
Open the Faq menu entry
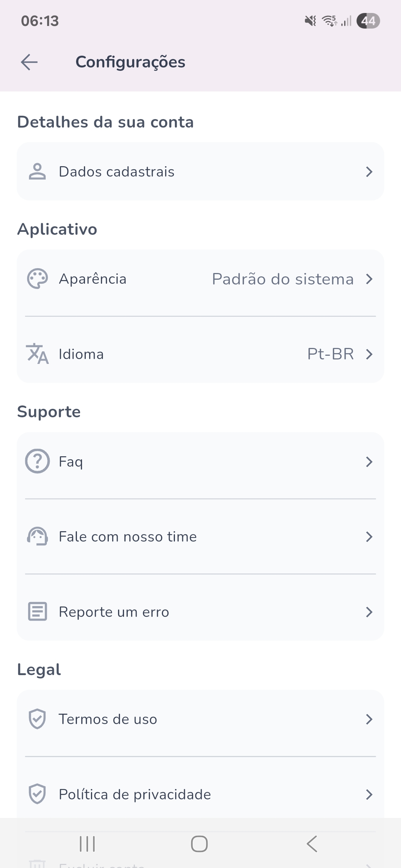pyautogui.click(x=200, y=462)
